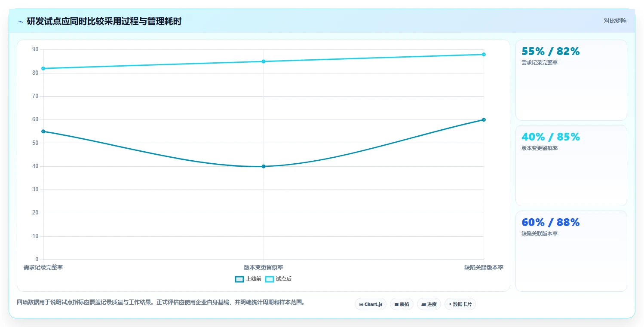Click the 试点后 data point at 缺陷关联版本率
644x327 pixels.
[484, 54]
